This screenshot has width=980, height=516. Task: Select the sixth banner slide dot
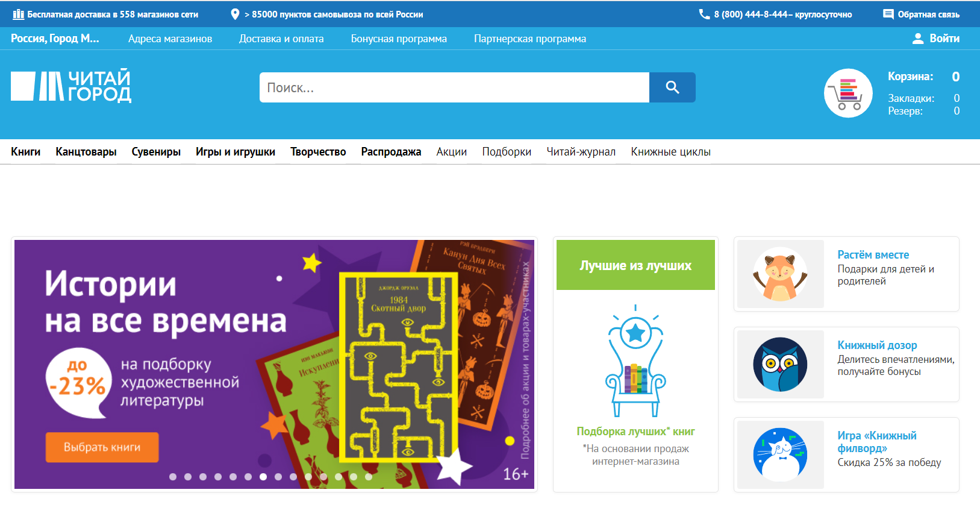click(x=248, y=477)
